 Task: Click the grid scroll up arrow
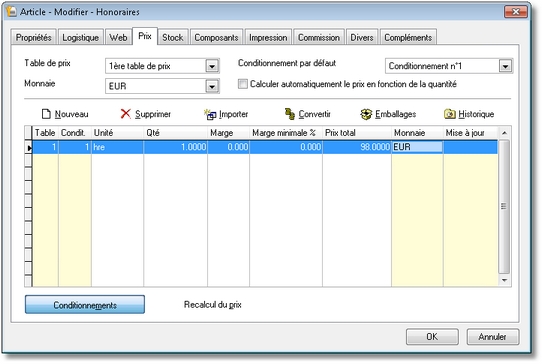[504, 133]
